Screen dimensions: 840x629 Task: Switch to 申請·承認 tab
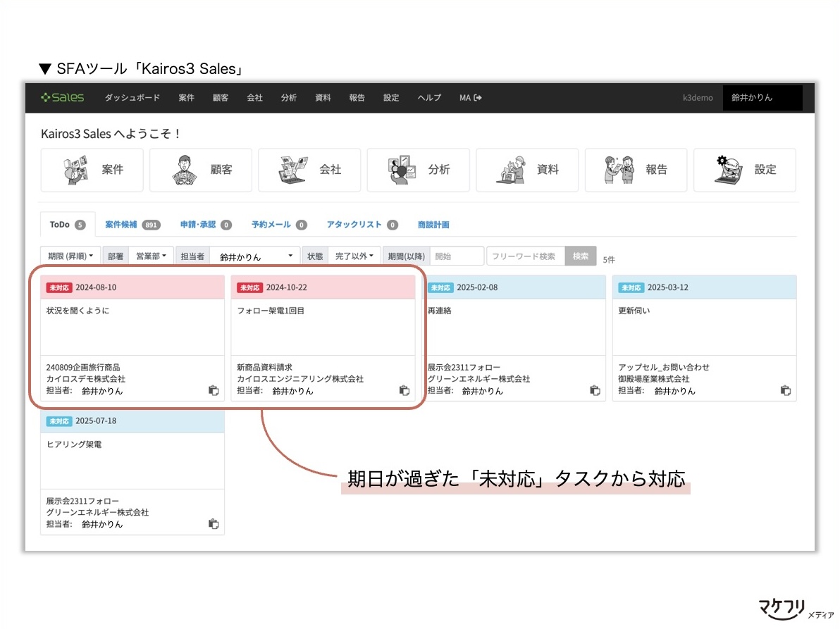click(x=206, y=225)
